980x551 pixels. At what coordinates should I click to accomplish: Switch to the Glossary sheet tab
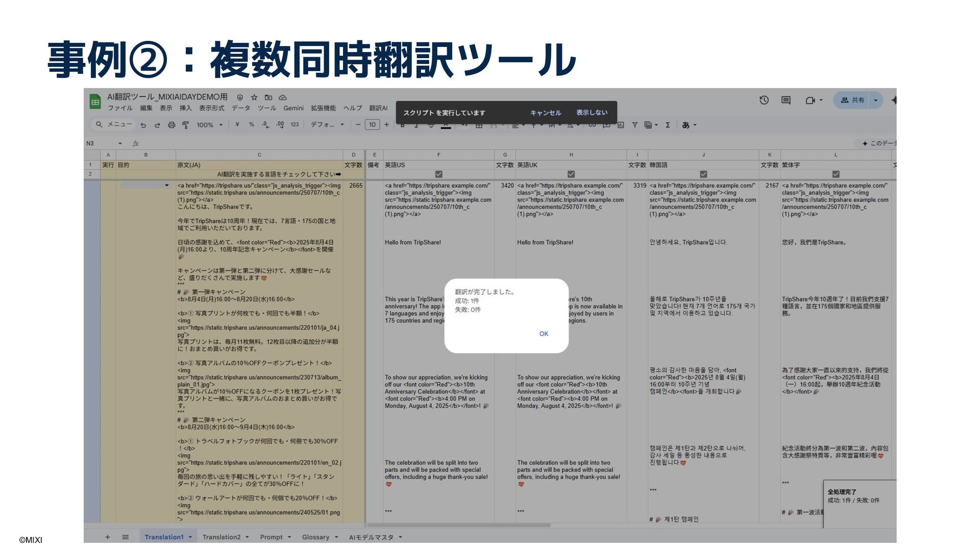tap(315, 537)
